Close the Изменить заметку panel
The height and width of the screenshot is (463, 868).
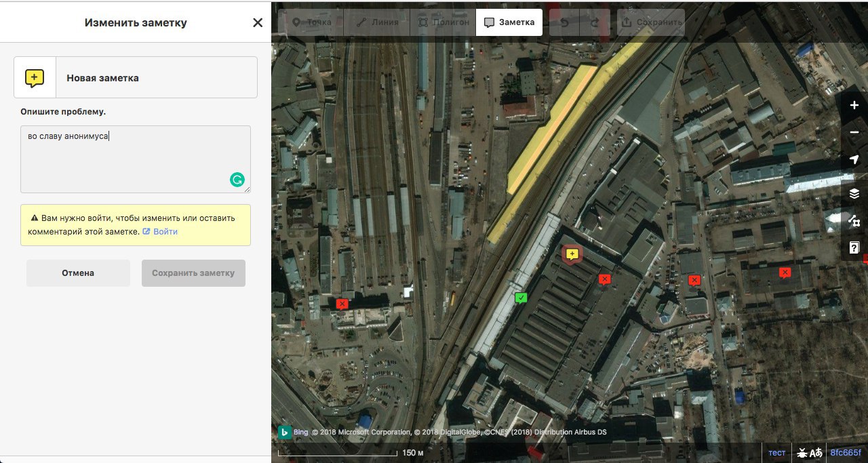pyautogui.click(x=258, y=22)
